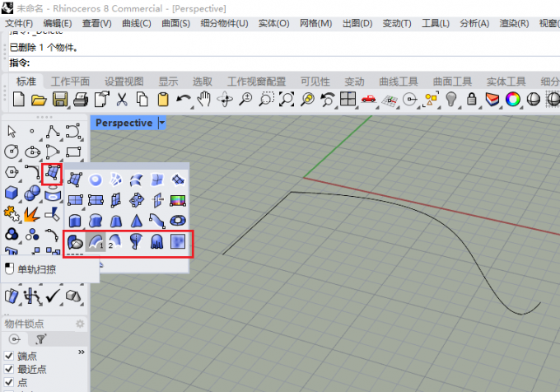This screenshot has height=392, width=560.
Task: Switch to the 设置视图 toolbar tab
Action: click(124, 82)
